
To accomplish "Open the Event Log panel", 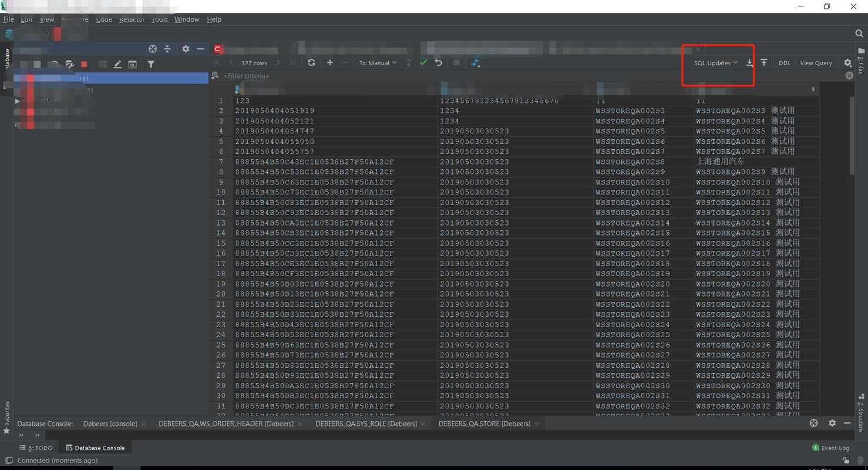I will (x=831, y=448).
